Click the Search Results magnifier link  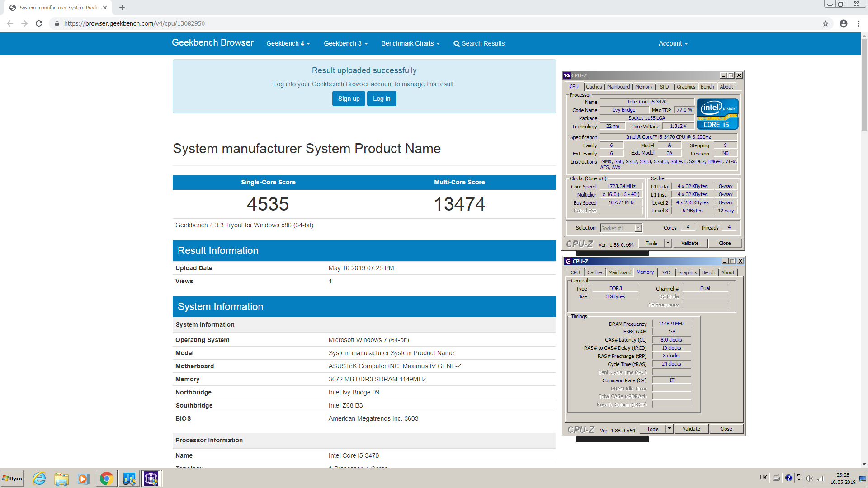point(479,43)
